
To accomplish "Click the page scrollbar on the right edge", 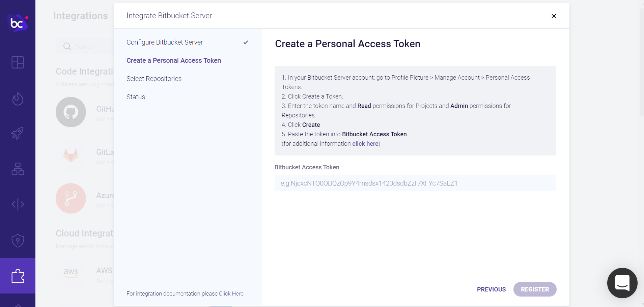I will pos(642,62).
